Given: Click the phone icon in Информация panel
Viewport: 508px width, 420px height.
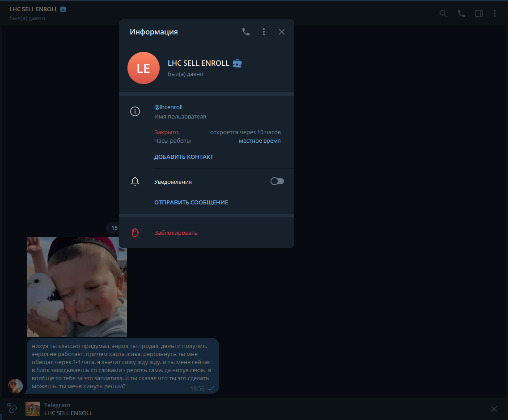Looking at the screenshot, I should coord(246,32).
